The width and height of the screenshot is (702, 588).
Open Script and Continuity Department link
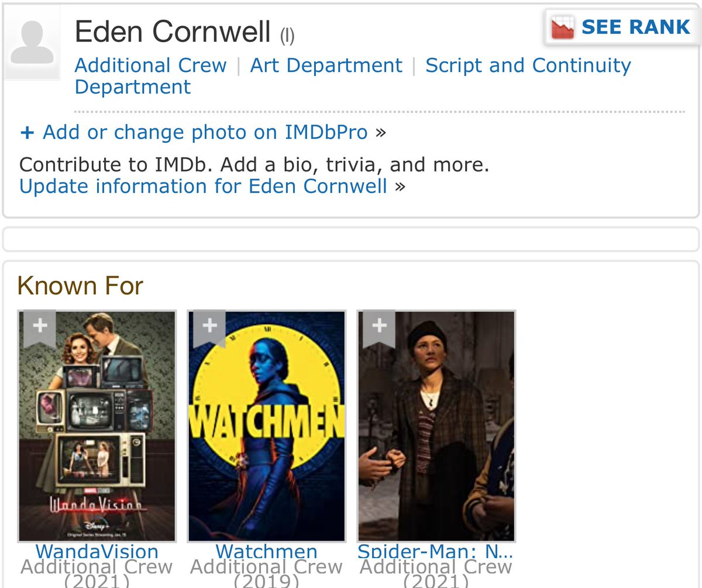[353, 76]
